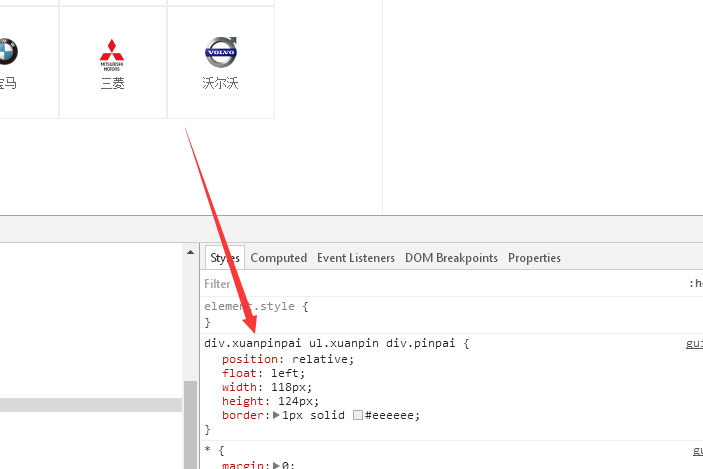Open the #eeeeee border color swatch
This screenshot has width=703, height=469.
click(x=358, y=415)
